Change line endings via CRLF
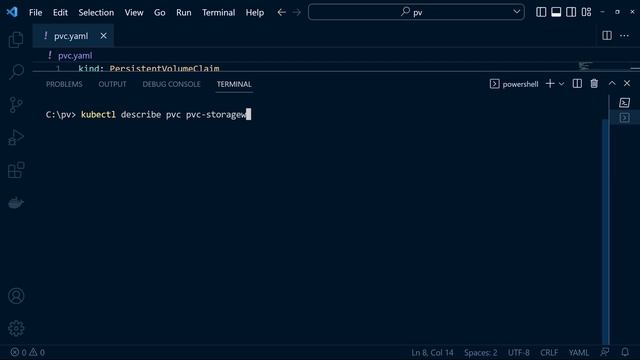Image resolution: width=640 pixels, height=360 pixels. [x=549, y=353]
